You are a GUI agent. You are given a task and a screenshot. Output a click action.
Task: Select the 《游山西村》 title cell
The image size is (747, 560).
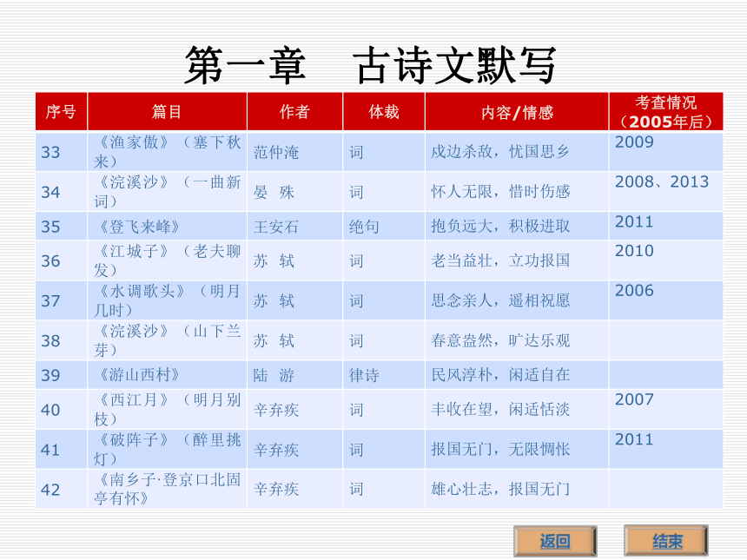(x=168, y=375)
